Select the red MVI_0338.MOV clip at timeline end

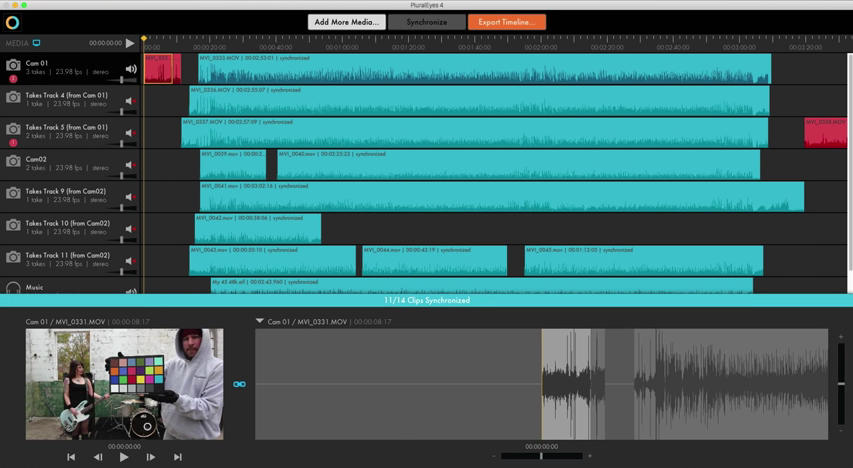(825, 132)
